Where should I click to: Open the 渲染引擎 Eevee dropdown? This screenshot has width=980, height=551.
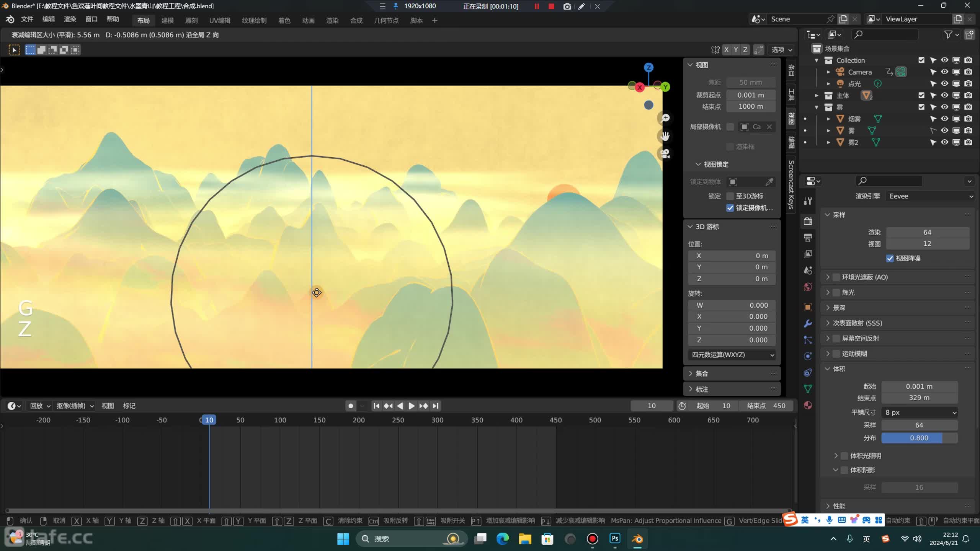930,196
